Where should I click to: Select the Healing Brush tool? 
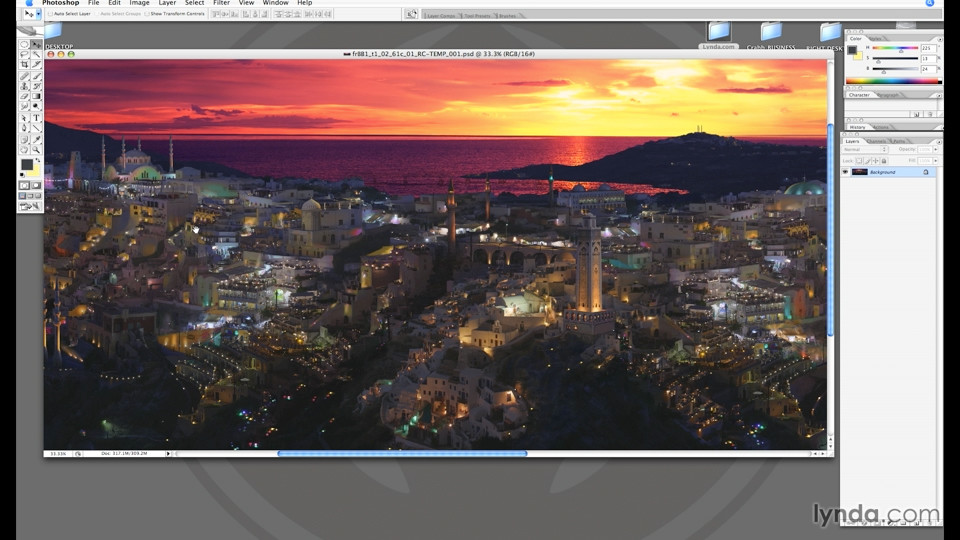tap(24, 76)
